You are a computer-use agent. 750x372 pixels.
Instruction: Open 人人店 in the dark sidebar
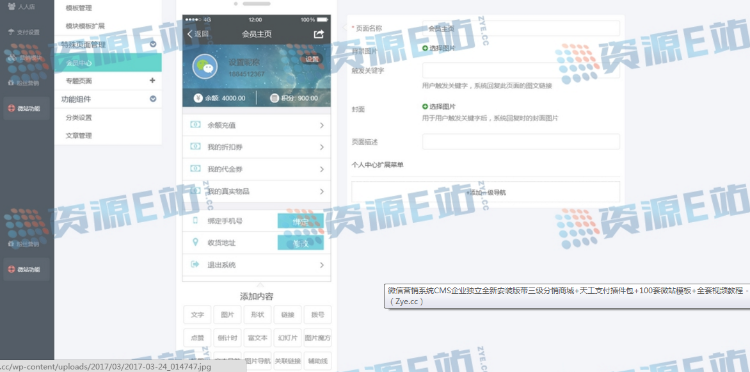[x=22, y=7]
